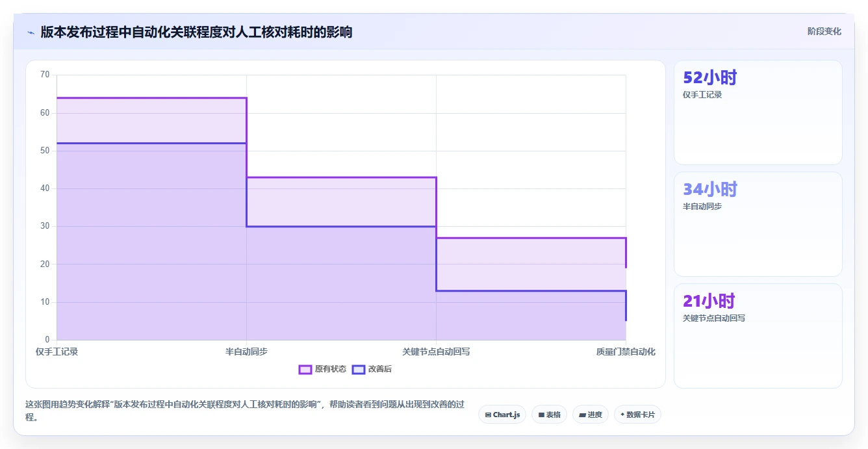Click the 原有状态 purple legend swatch

pyautogui.click(x=305, y=369)
